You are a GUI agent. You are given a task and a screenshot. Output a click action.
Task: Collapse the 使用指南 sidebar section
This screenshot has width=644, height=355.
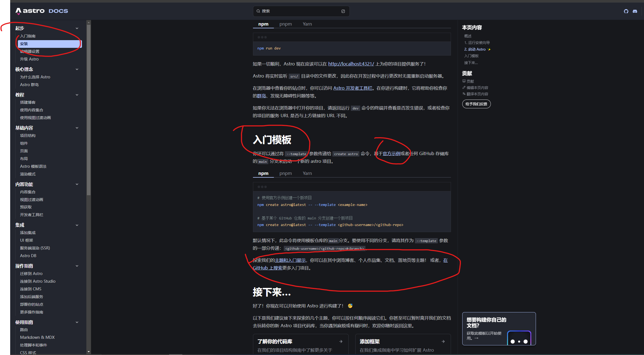(77, 322)
